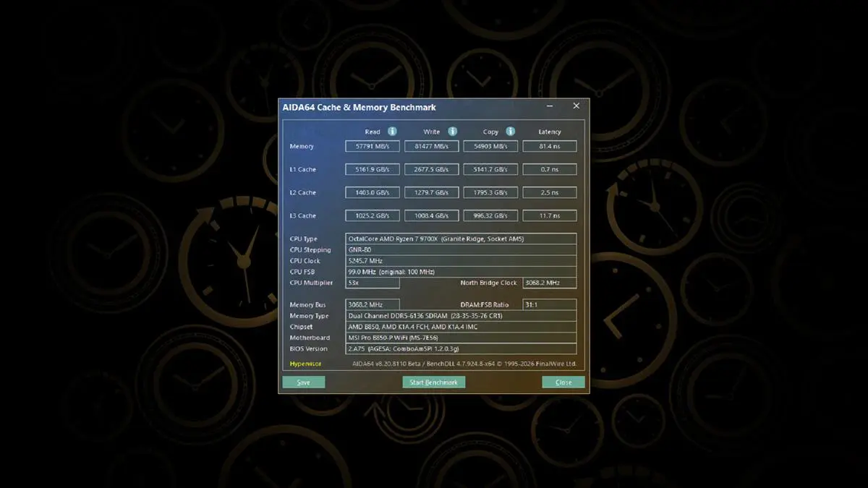The image size is (868, 488).
Task: Click the Close button at the bottom
Action: (563, 382)
